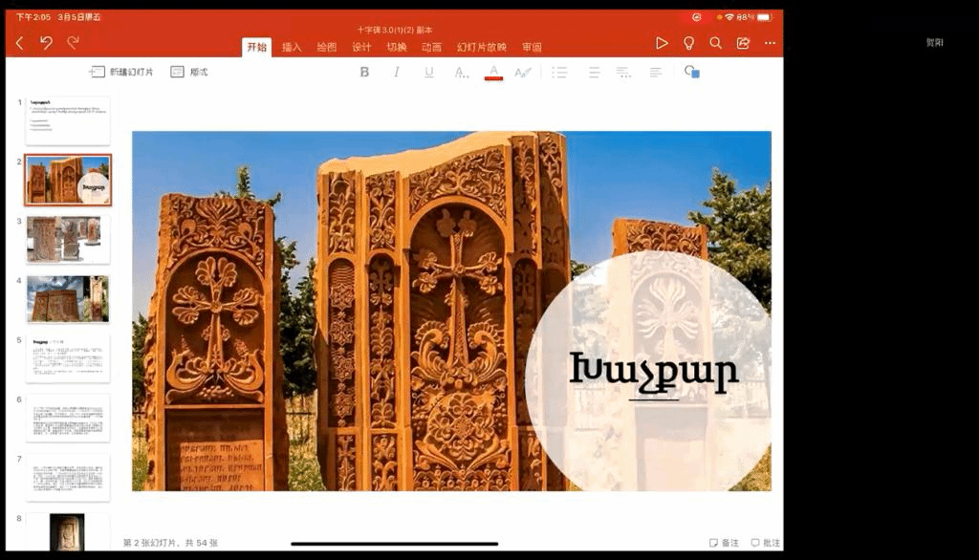Click the Undo arrow icon
979x560 pixels.
point(46,43)
